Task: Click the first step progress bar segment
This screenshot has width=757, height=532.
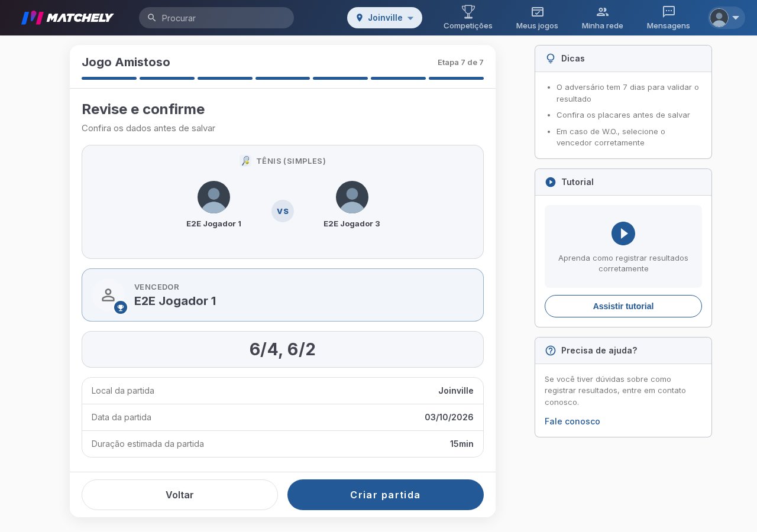Action: 109,78
